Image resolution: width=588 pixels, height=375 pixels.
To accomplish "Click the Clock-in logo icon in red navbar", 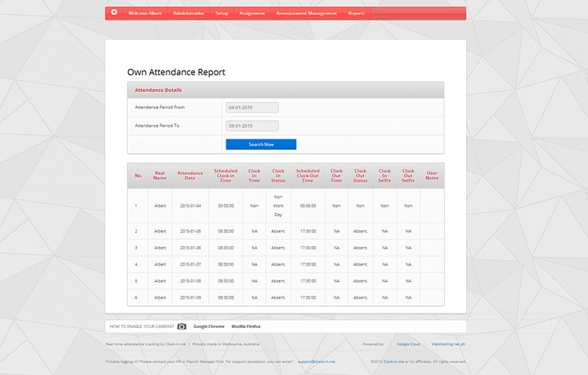I will (114, 12).
